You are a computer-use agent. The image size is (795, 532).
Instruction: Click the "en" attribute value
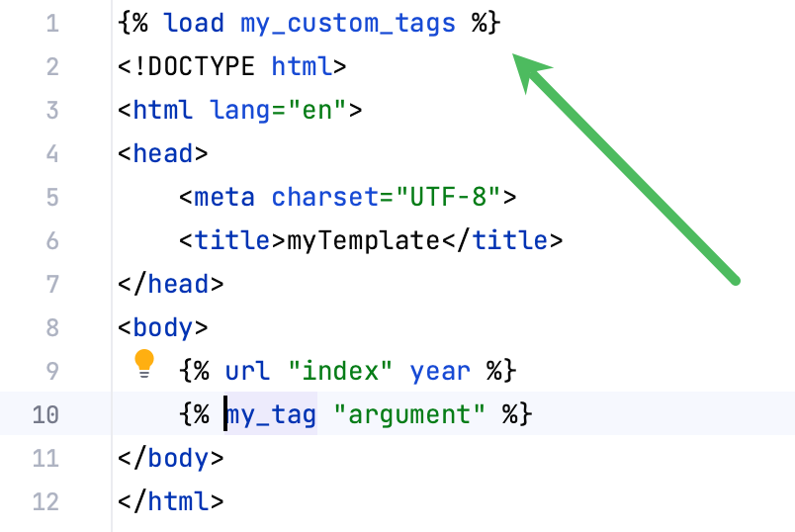316,110
